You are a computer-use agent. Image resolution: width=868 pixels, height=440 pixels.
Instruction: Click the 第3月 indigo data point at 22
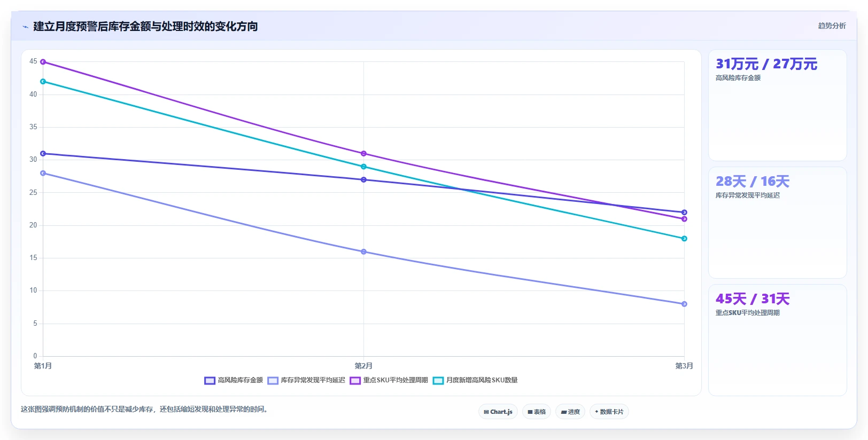684,213
